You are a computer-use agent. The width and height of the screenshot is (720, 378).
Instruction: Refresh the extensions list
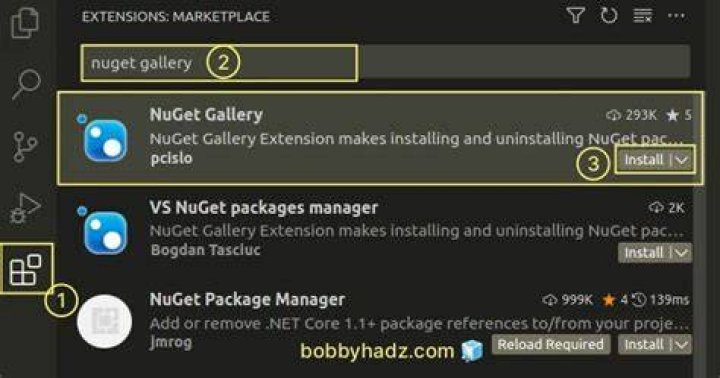(609, 16)
